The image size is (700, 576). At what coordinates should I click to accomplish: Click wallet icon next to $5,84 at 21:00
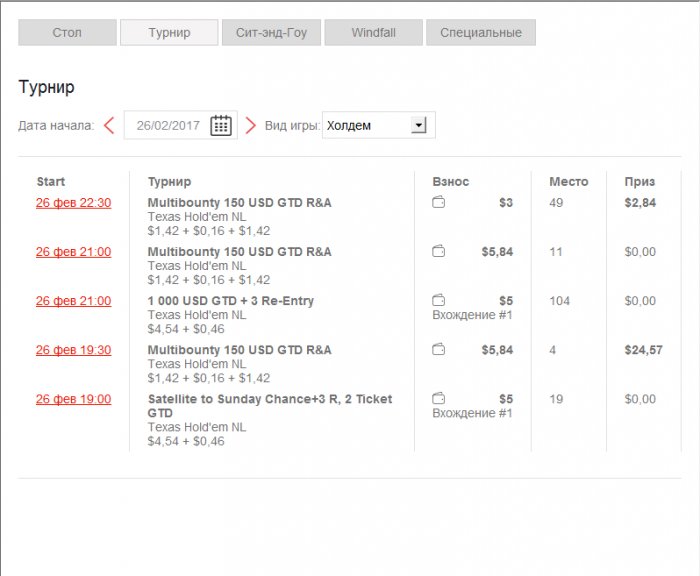click(438, 251)
